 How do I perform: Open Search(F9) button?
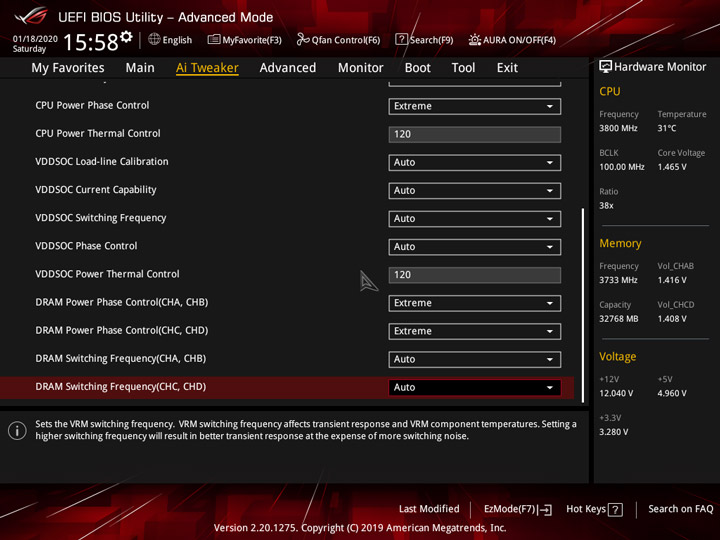(424, 40)
